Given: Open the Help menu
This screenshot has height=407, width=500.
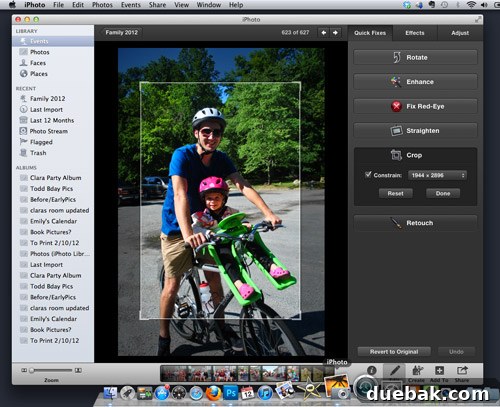Looking at the screenshot, I should [x=236, y=5].
